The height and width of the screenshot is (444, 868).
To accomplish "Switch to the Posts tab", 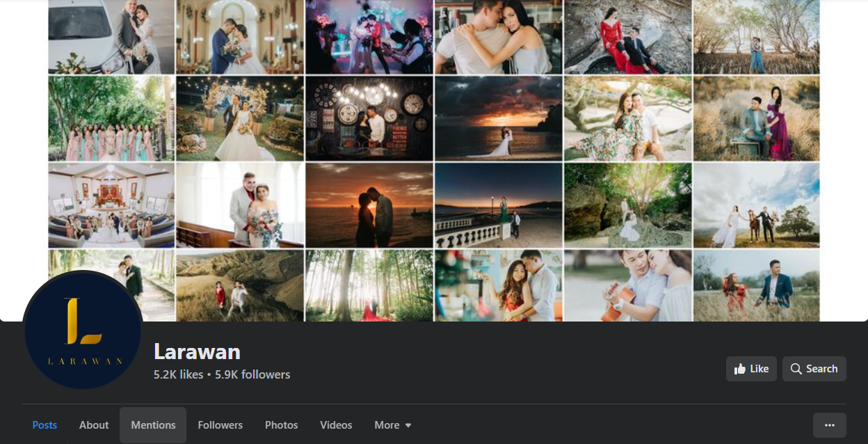I will (45, 425).
